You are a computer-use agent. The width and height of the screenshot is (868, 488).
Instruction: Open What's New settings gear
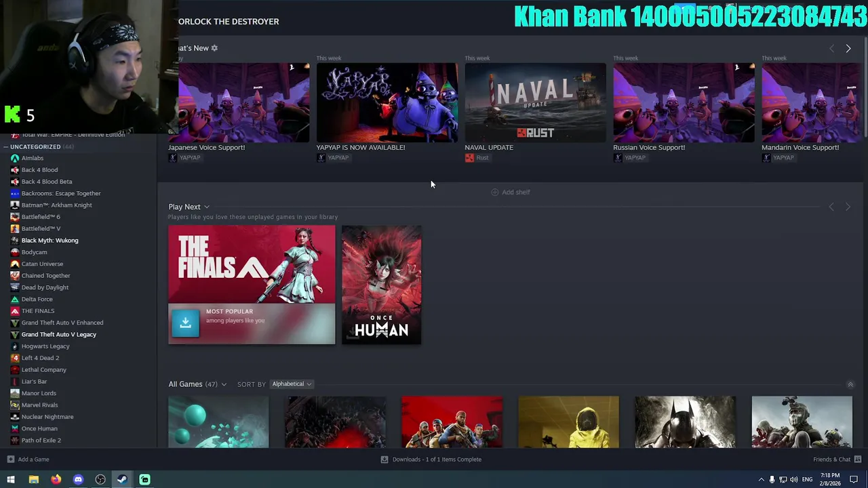pyautogui.click(x=214, y=48)
